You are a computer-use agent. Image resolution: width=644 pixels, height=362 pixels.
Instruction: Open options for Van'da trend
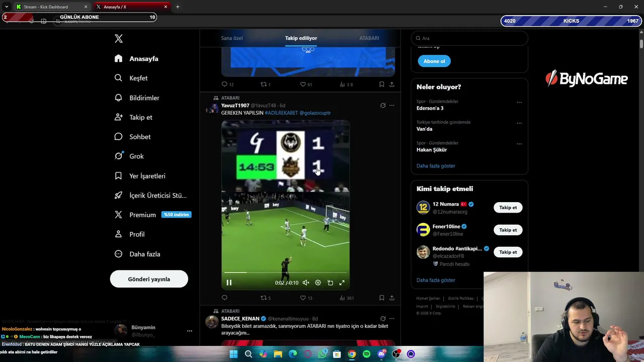point(519,123)
